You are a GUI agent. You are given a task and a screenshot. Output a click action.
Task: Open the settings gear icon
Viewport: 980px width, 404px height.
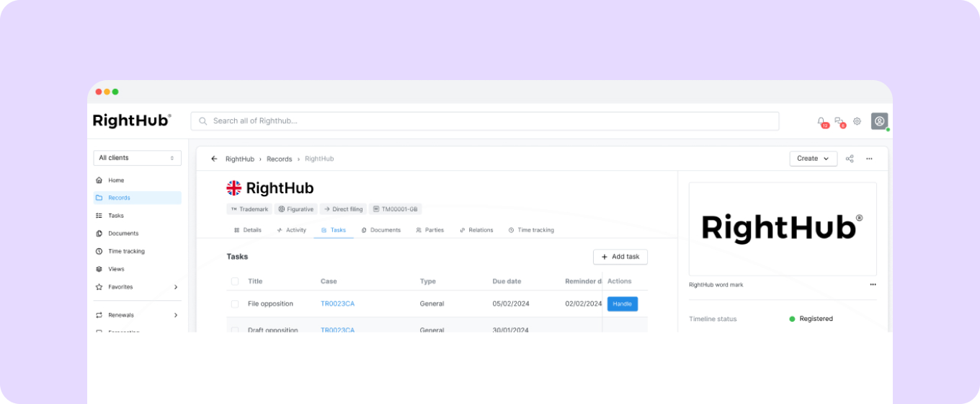point(857,121)
